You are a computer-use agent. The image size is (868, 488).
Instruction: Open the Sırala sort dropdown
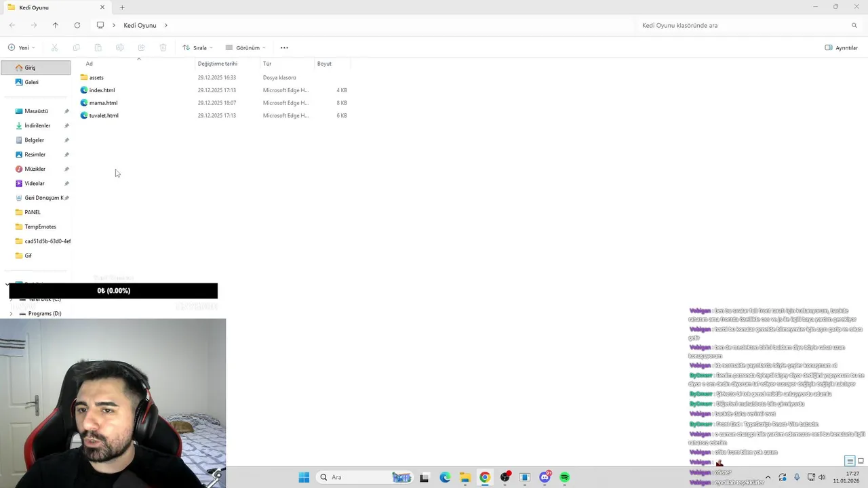197,47
